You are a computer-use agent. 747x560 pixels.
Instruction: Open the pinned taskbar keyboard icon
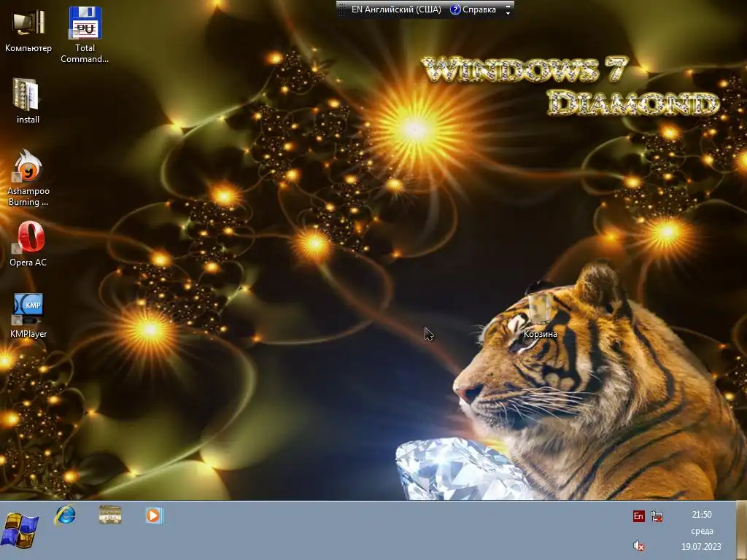pyautogui.click(x=110, y=516)
